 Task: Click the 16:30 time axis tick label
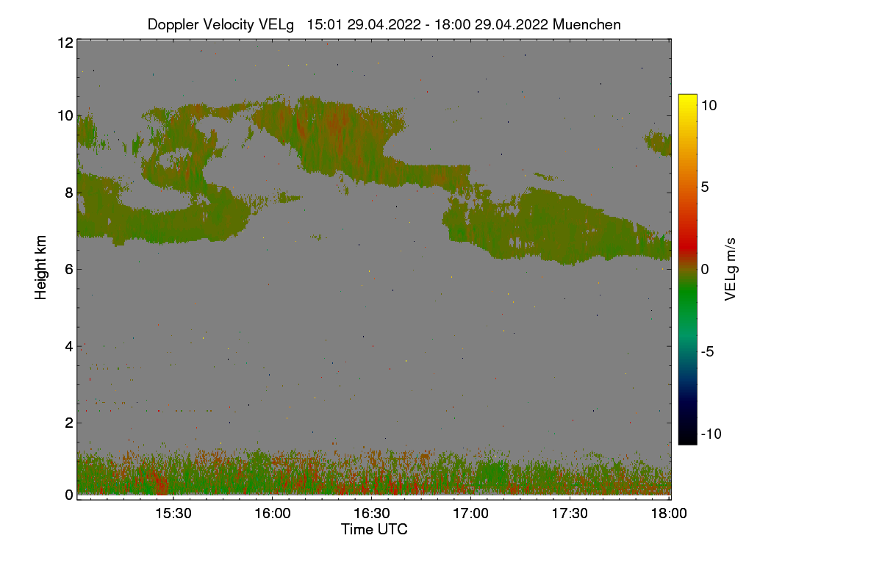click(371, 514)
